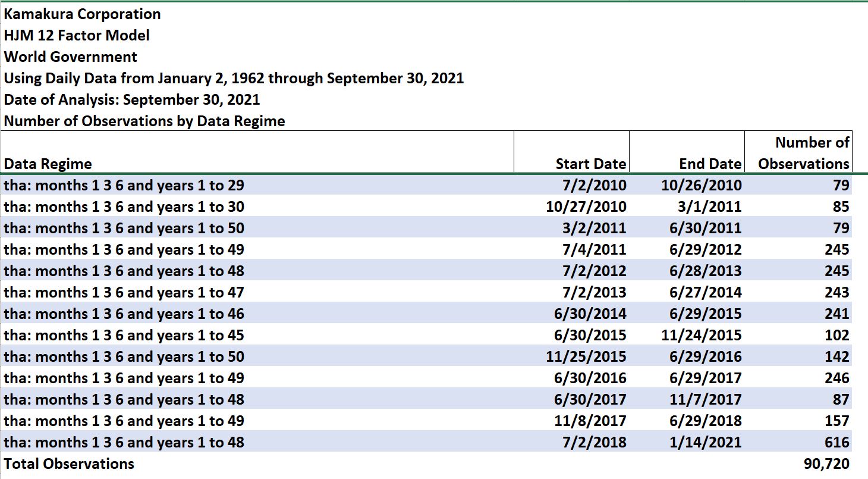Click end date 11/24/2015 cell
This screenshot has height=479, width=868.
click(x=702, y=335)
